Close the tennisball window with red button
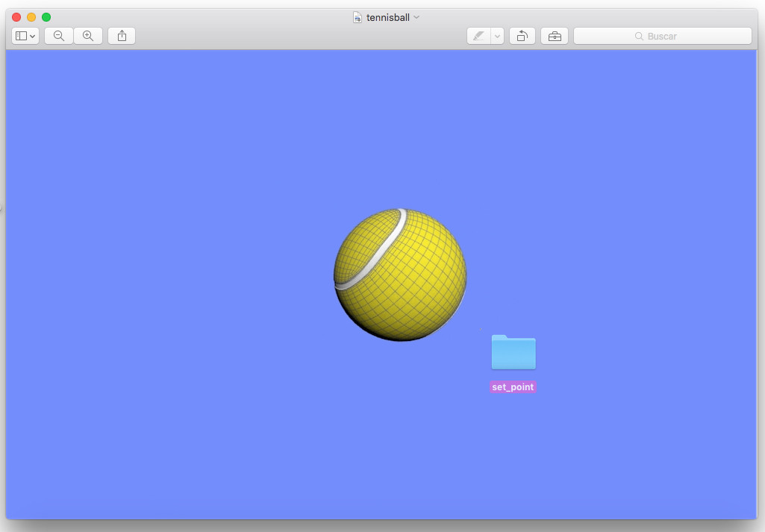The image size is (765, 532). 16,17
